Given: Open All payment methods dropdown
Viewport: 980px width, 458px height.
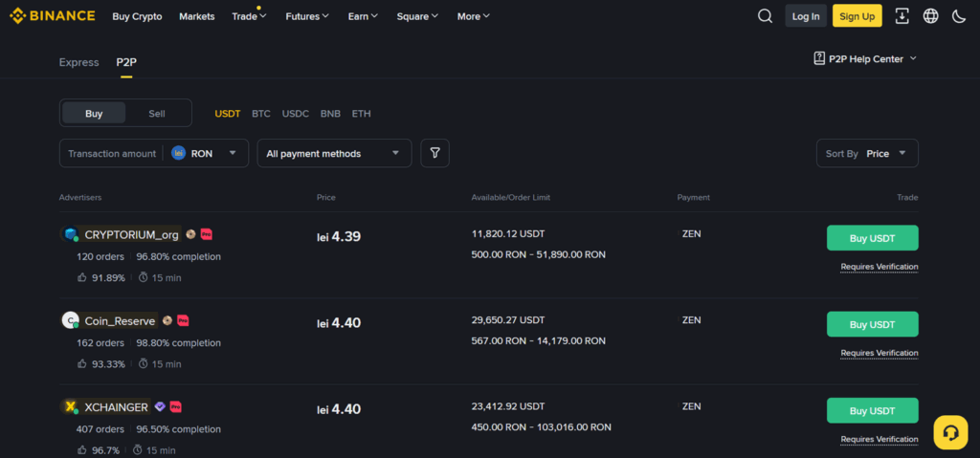Looking at the screenshot, I should tap(334, 153).
